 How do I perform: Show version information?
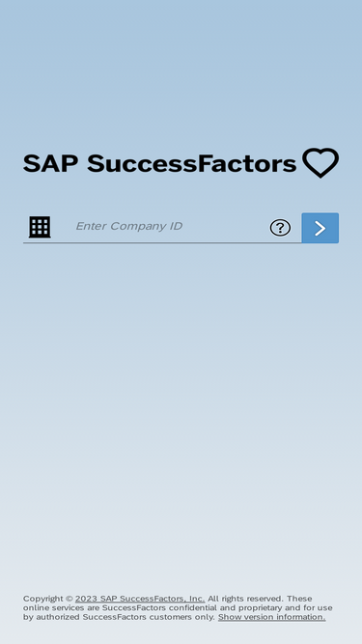[x=271, y=617]
